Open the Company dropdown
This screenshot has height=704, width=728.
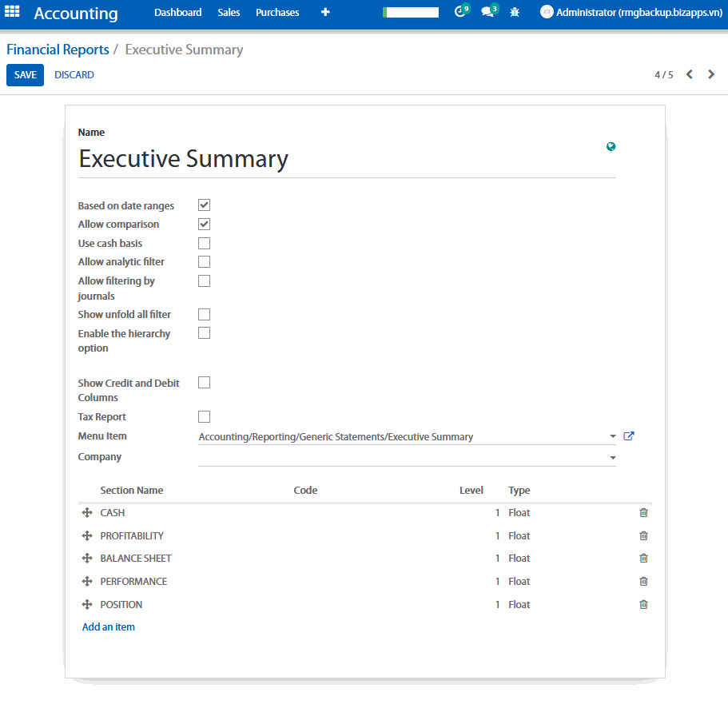point(613,458)
